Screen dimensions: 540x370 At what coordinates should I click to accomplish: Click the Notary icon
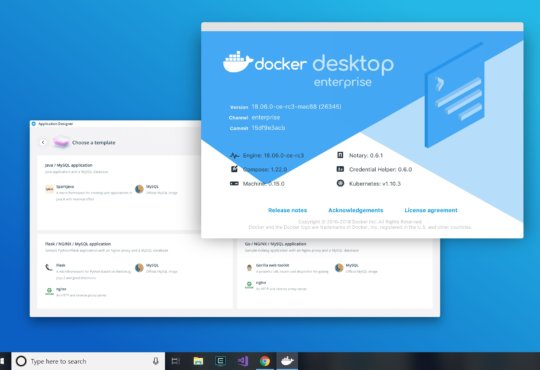[340, 155]
